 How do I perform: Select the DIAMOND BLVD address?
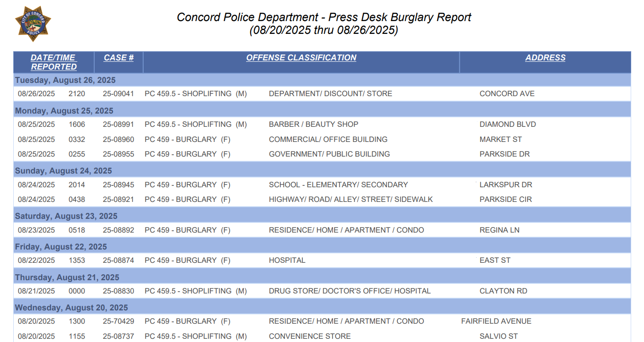(508, 125)
